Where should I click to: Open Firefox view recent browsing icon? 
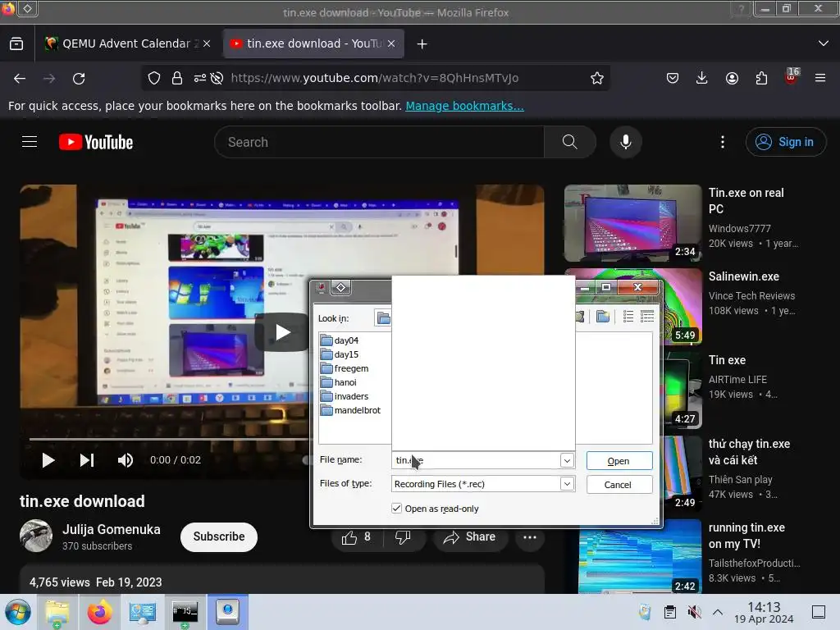(16, 43)
